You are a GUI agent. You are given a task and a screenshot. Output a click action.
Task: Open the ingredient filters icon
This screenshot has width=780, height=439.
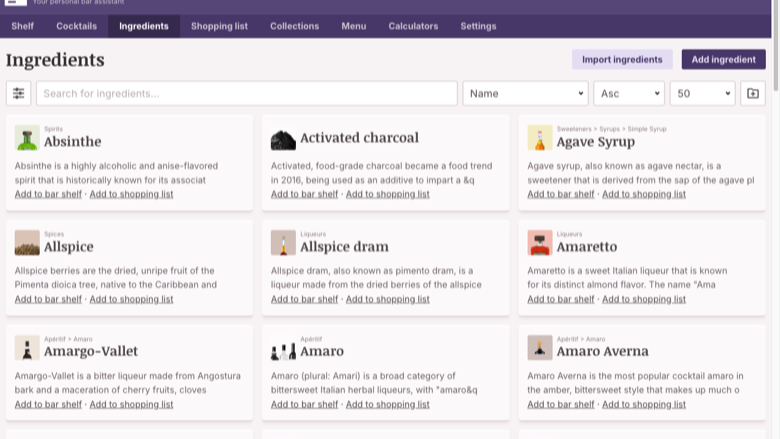tap(18, 93)
